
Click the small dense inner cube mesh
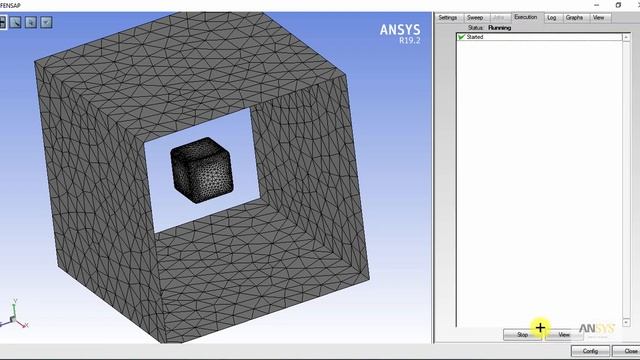[202, 170]
